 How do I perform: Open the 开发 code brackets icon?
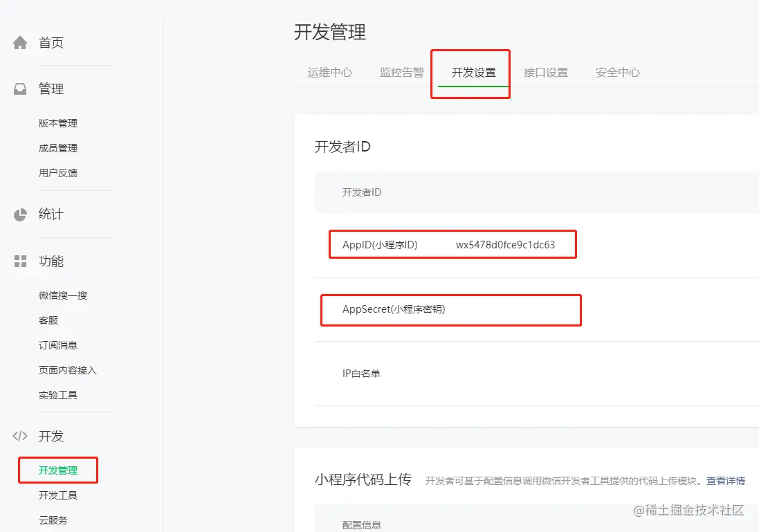tap(19, 436)
